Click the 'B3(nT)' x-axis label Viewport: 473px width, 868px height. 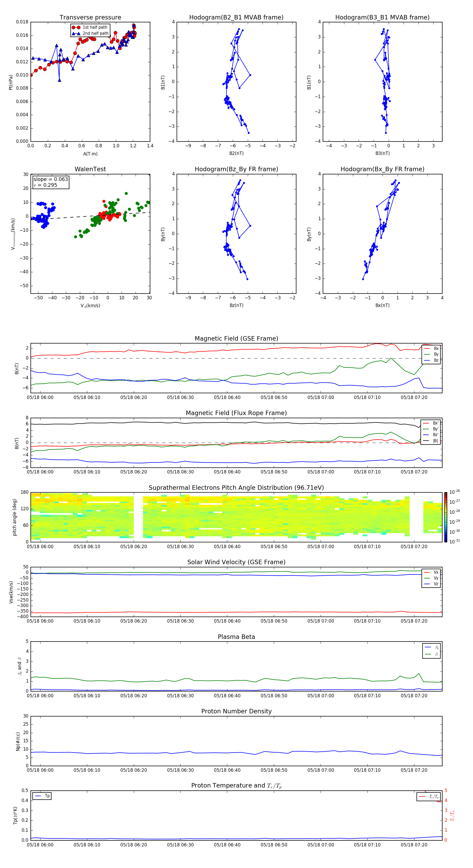pyautogui.click(x=382, y=153)
